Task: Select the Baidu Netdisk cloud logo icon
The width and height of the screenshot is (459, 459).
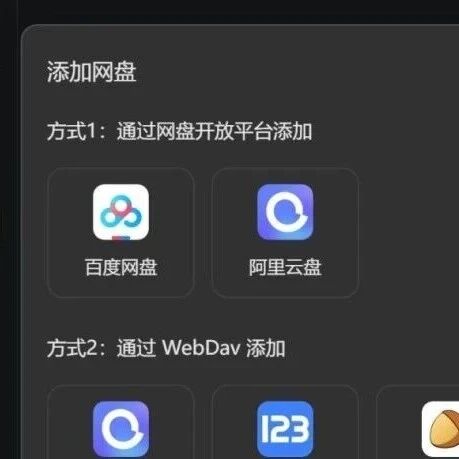Action: pos(121,212)
